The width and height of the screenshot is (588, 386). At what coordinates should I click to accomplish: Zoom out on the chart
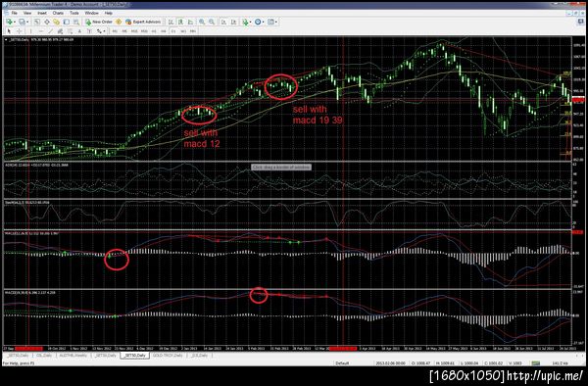click(x=212, y=22)
